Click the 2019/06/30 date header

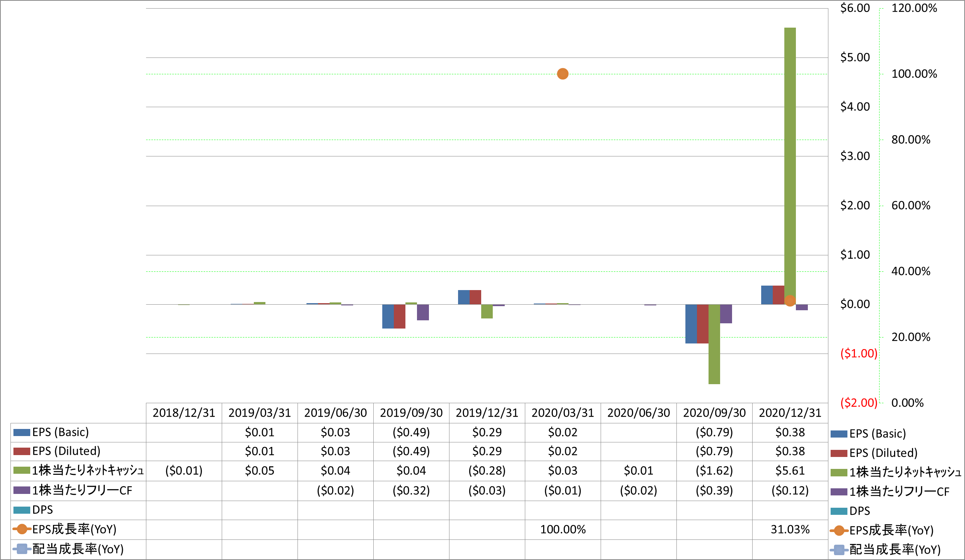coord(336,413)
